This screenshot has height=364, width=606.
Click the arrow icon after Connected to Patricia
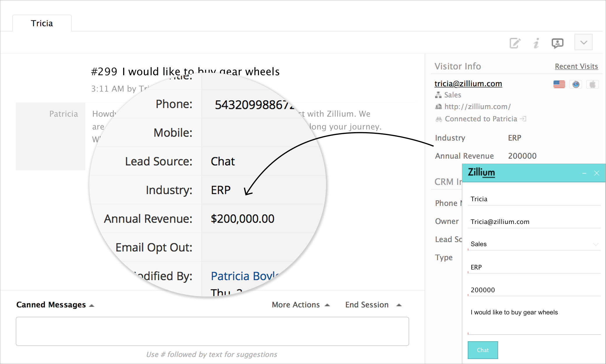[523, 119]
